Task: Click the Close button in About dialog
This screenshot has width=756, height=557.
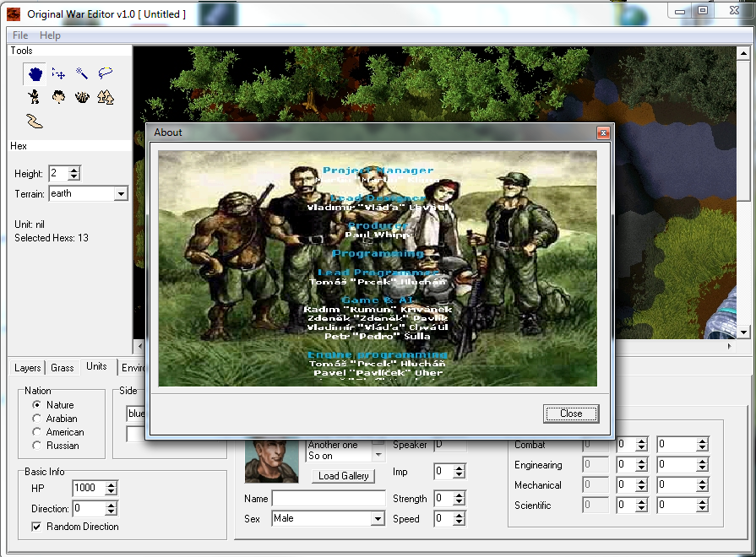Action: click(x=571, y=414)
